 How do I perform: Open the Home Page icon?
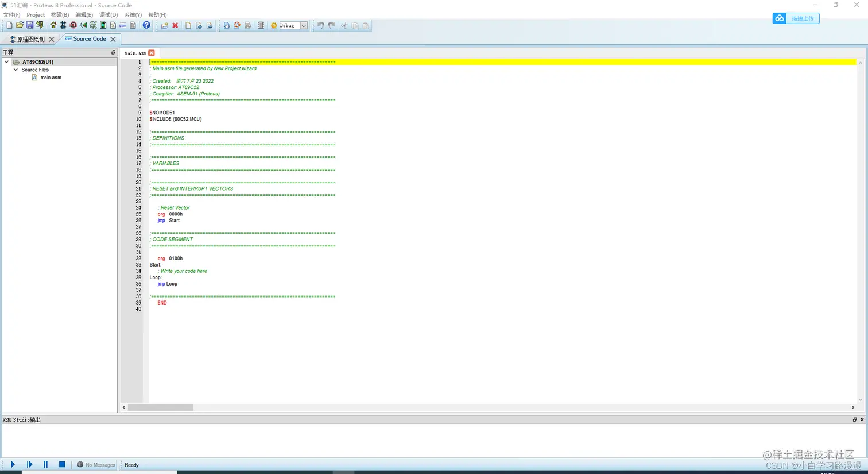coord(53,25)
